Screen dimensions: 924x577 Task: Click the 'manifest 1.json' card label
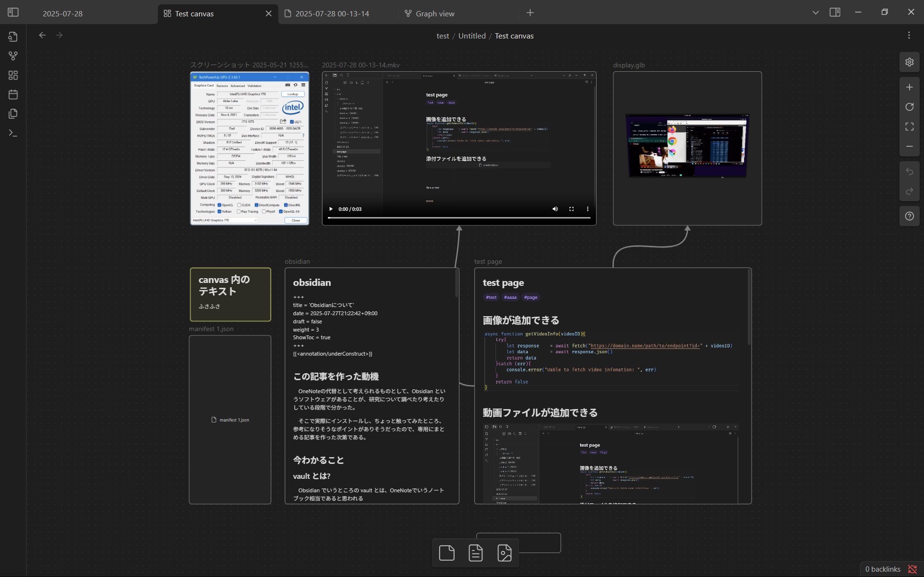pos(211,329)
